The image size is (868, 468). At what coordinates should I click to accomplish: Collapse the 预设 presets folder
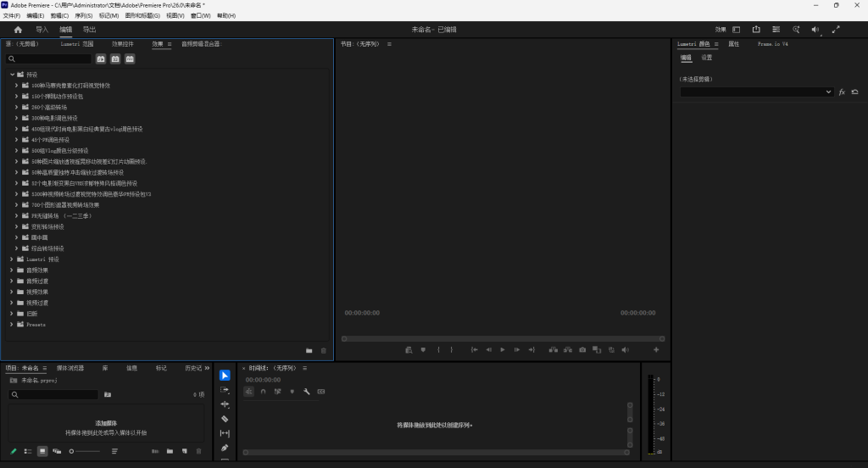pos(12,75)
